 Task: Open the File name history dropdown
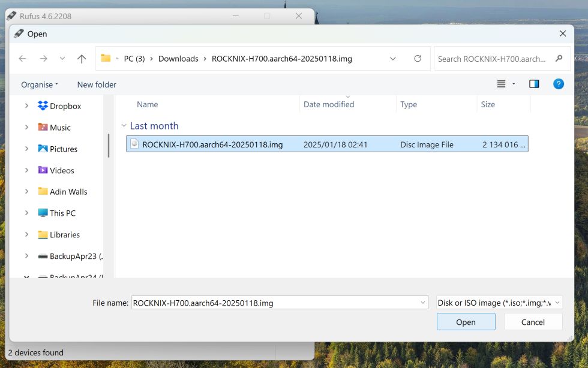pos(422,303)
